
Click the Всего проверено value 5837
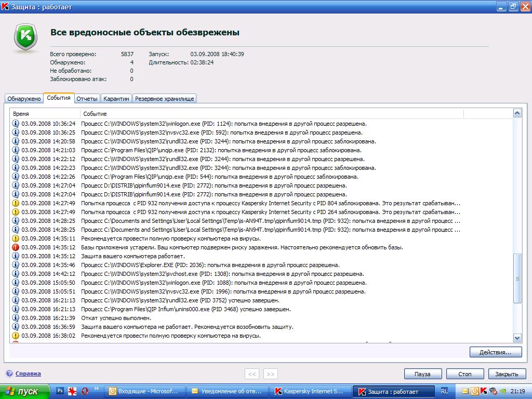(x=127, y=54)
